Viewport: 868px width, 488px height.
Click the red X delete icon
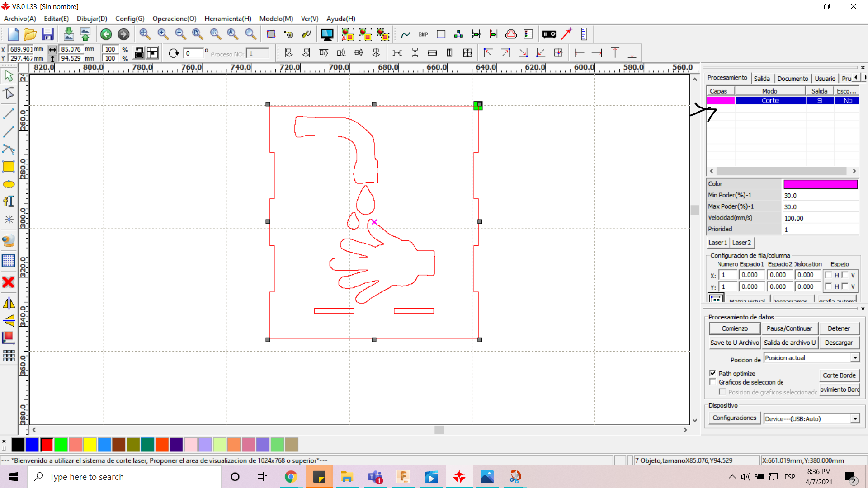[9, 282]
